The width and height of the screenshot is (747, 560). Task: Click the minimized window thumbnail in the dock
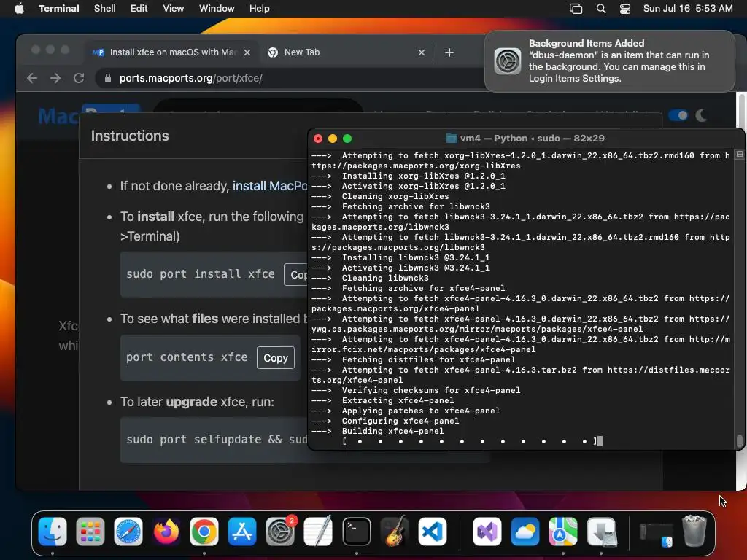[x=656, y=534]
